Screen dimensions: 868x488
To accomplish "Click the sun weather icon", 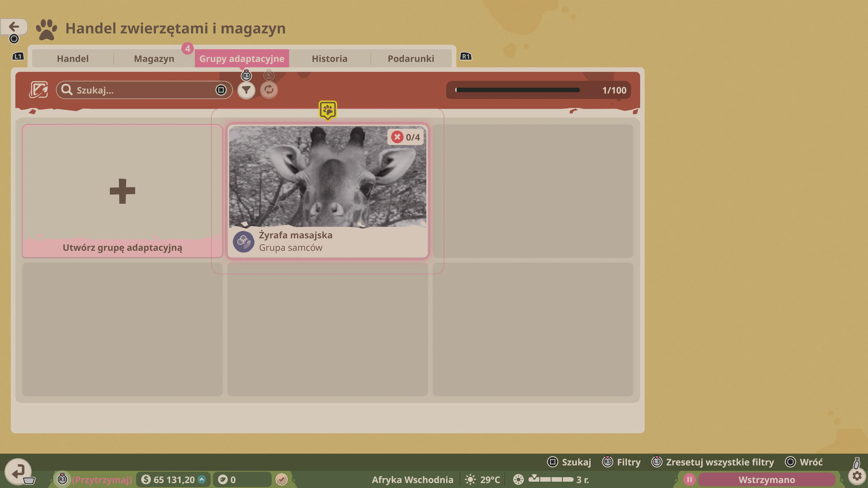I will tap(470, 480).
